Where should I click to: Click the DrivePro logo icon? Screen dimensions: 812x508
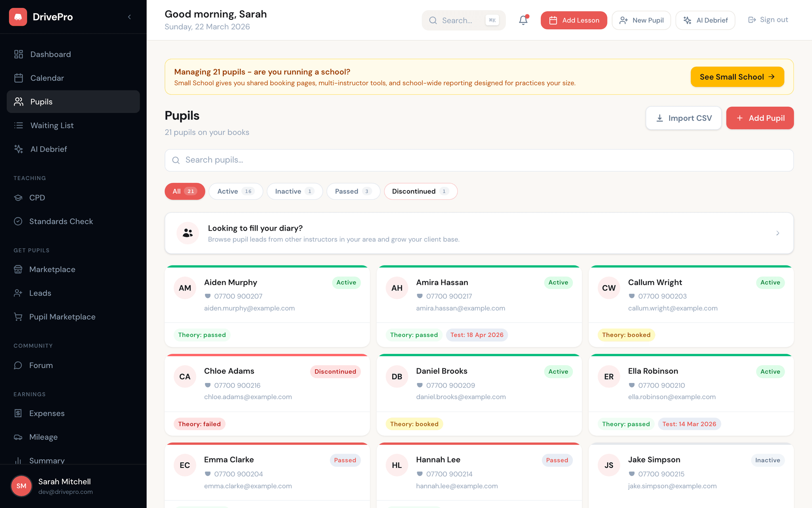tap(18, 17)
